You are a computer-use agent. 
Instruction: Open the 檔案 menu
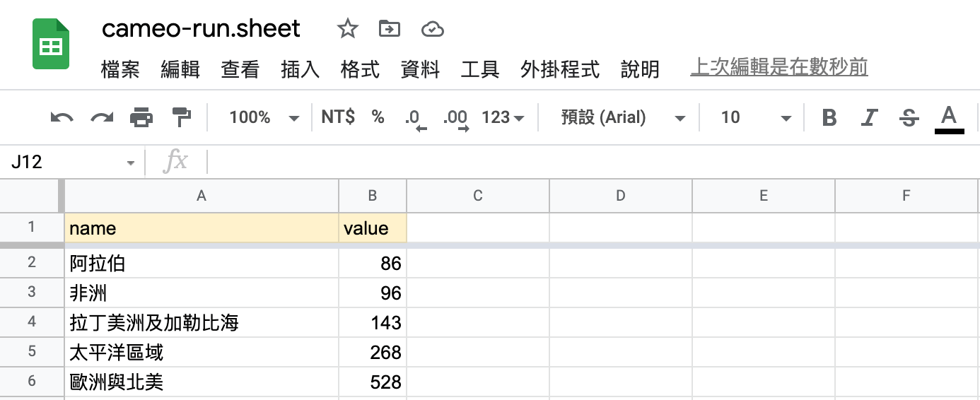(x=120, y=69)
